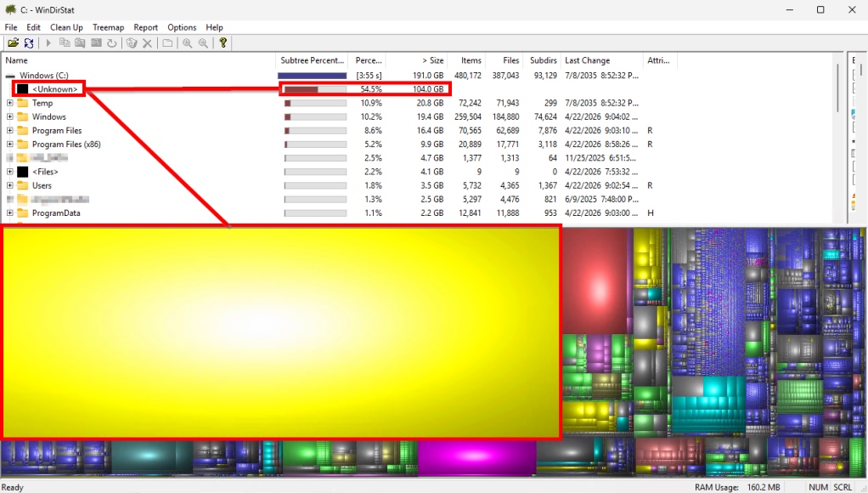Select the <Unknown> entry in the tree

(x=55, y=89)
